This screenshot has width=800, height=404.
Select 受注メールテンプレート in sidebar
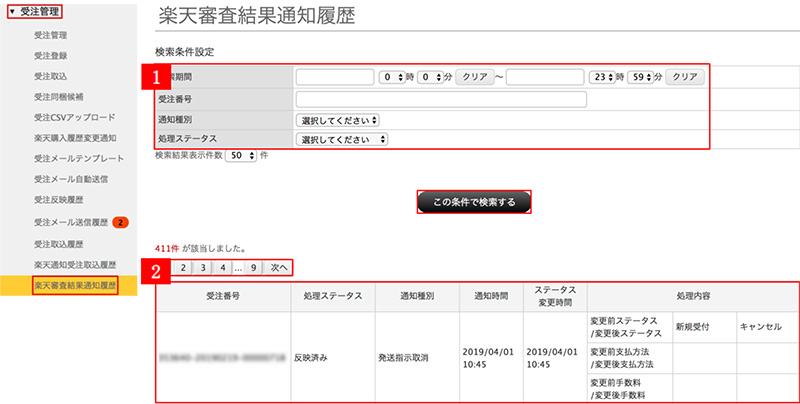point(78,158)
